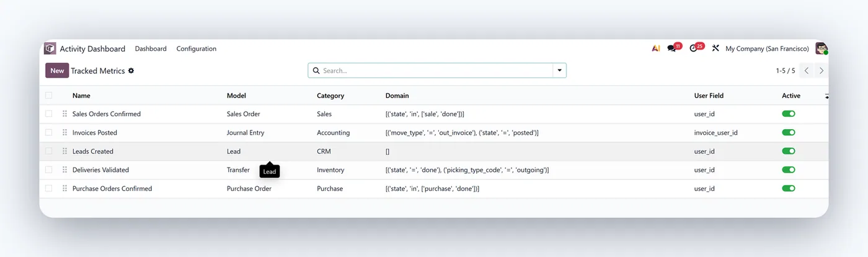Click the Transfer model cell
The image size is (868, 257).
238,170
